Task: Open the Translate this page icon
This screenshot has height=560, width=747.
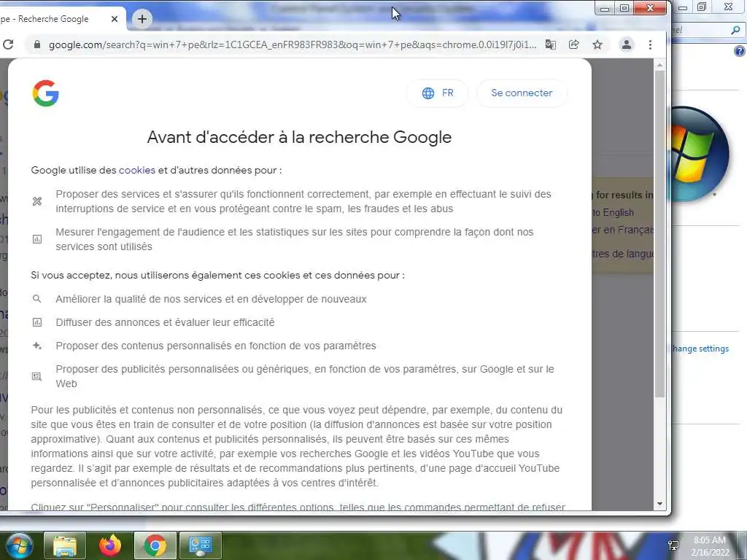Action: 551,44
